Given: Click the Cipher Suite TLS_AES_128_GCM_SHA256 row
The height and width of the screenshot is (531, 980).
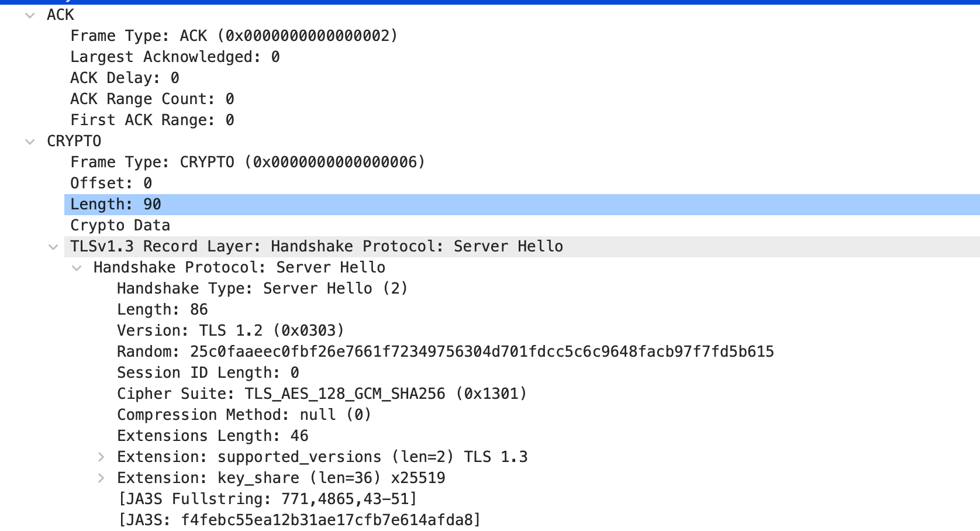Looking at the screenshot, I should pyautogui.click(x=322, y=394).
